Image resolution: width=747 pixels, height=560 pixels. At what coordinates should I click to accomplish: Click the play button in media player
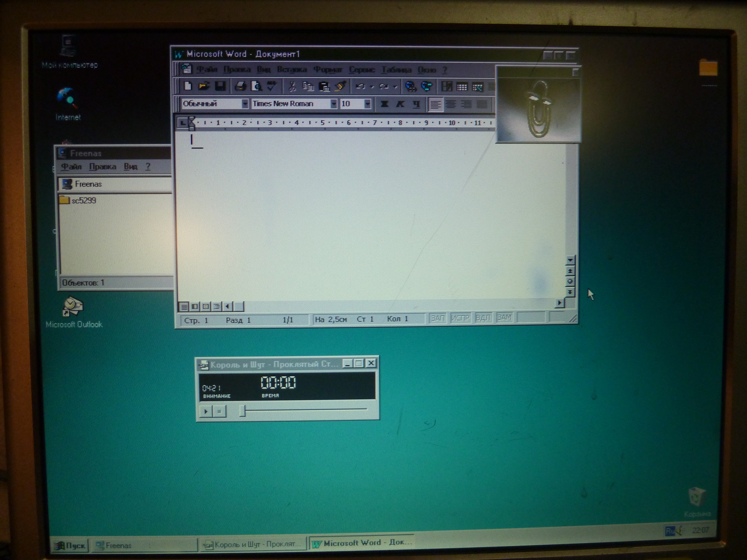click(x=206, y=411)
